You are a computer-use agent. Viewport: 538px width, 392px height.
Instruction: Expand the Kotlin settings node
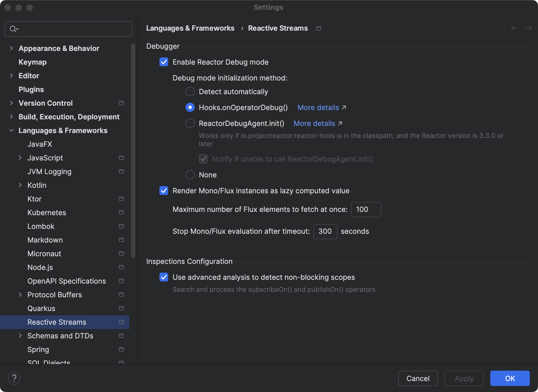20,185
